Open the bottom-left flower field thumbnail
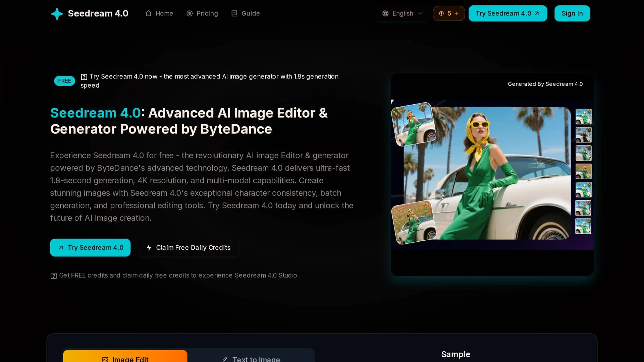This screenshot has width=644, height=362. pyautogui.click(x=414, y=223)
